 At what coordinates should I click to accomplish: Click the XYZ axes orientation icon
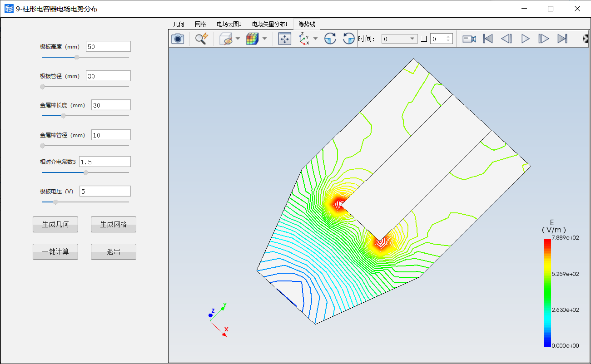click(303, 39)
